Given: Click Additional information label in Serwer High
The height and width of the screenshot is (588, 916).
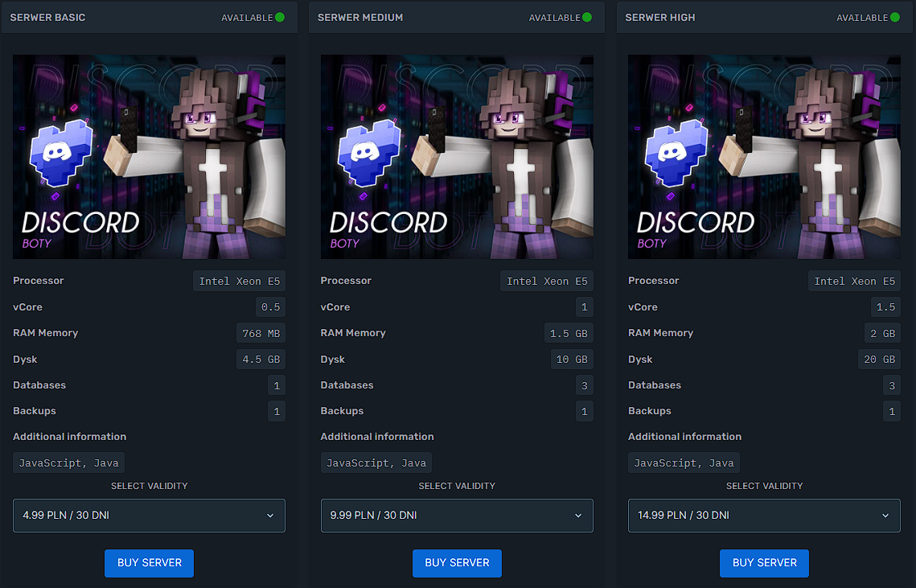Looking at the screenshot, I should point(684,437).
